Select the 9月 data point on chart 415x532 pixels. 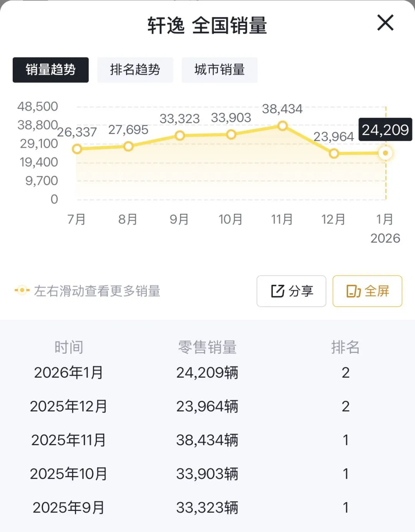click(x=179, y=135)
